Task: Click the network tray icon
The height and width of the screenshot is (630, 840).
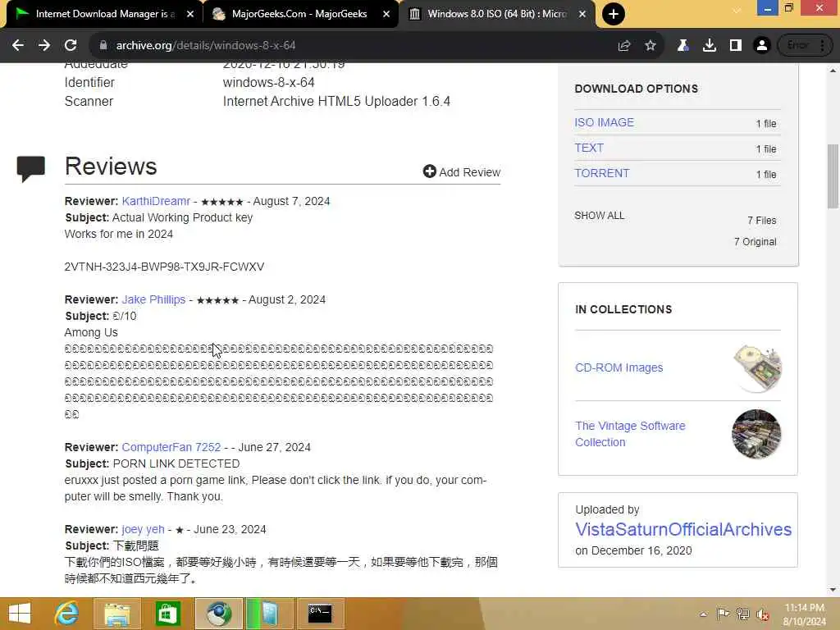Action: (743, 614)
